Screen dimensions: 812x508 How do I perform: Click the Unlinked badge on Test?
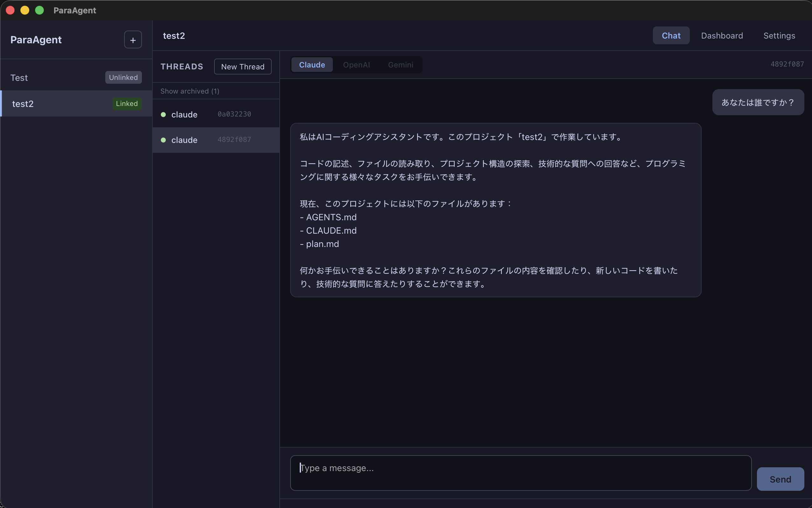pos(123,77)
